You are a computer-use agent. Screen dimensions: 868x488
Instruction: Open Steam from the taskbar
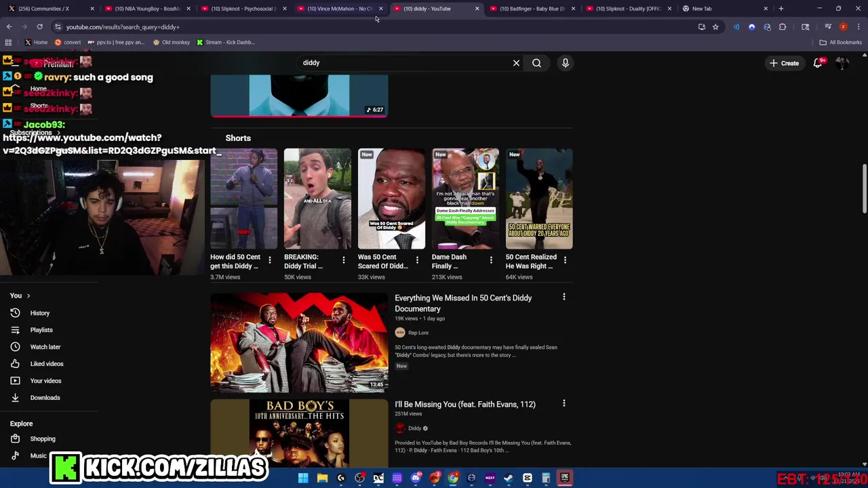point(509,479)
